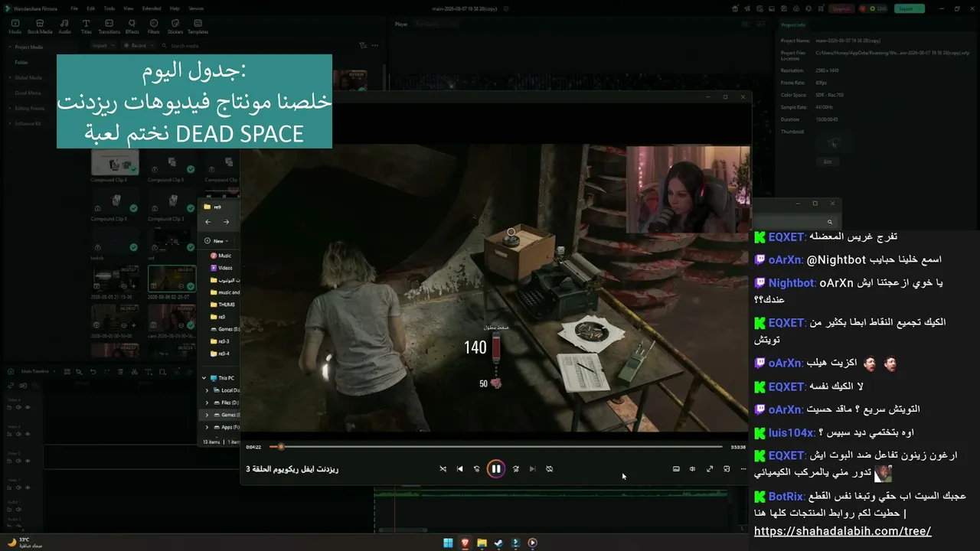This screenshot has height=551, width=980.
Task: Go back in File Explorer
Action: click(208, 222)
